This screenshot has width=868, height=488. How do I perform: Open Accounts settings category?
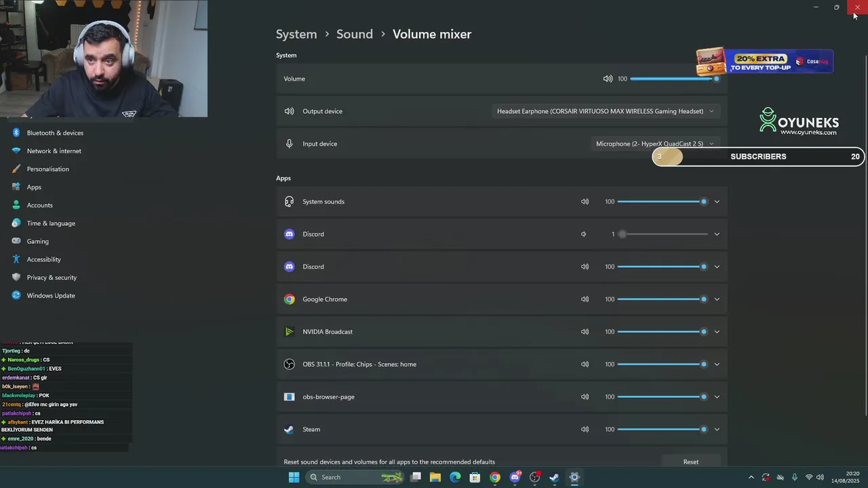pyautogui.click(x=39, y=205)
